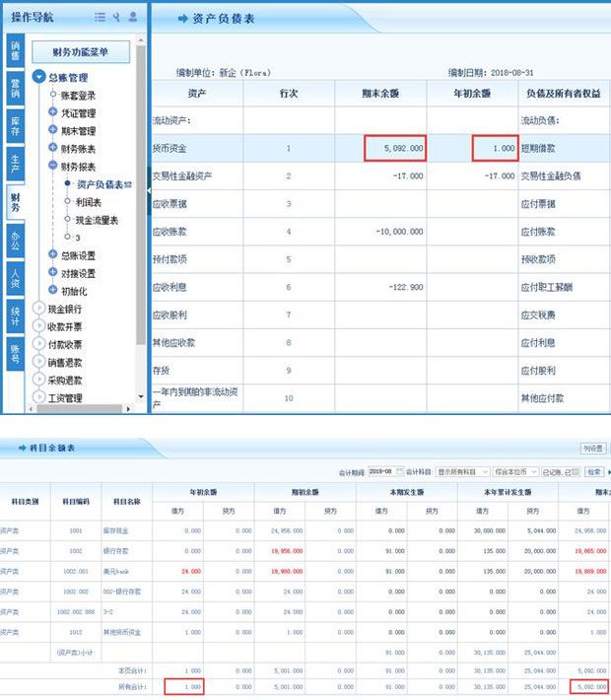
Task: Switch to the 账号 side tab
Action: pos(15,354)
